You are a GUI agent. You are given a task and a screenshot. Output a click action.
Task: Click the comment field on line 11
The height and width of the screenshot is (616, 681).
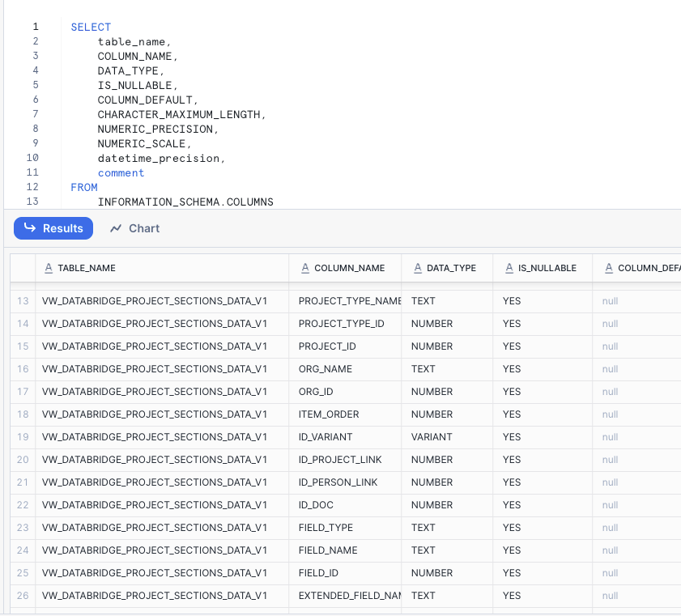pyautogui.click(x=121, y=172)
